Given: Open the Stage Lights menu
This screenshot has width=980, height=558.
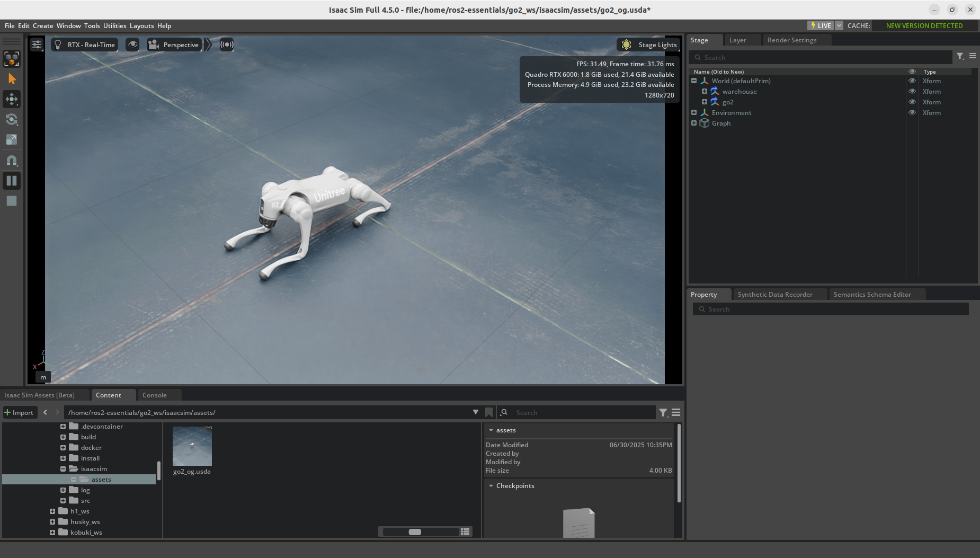Looking at the screenshot, I should pyautogui.click(x=648, y=45).
